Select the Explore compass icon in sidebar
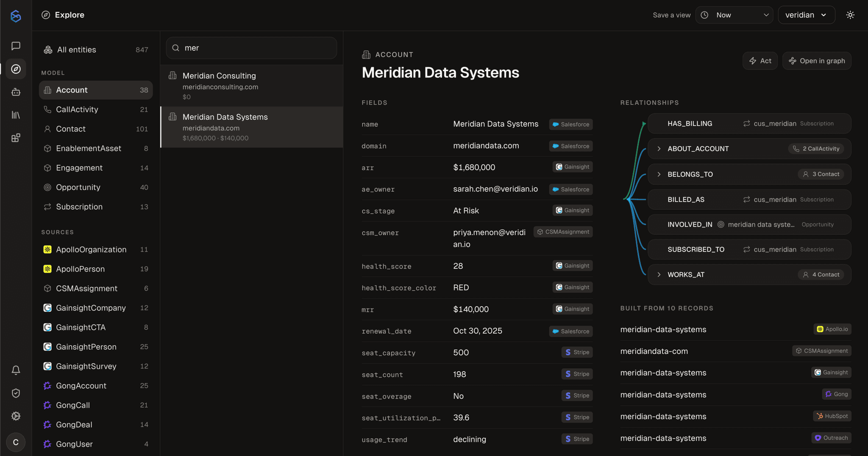The height and width of the screenshot is (456, 868). (16, 69)
